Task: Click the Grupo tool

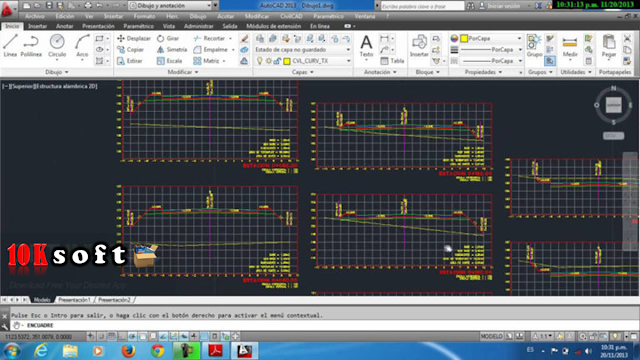Action: (x=534, y=46)
